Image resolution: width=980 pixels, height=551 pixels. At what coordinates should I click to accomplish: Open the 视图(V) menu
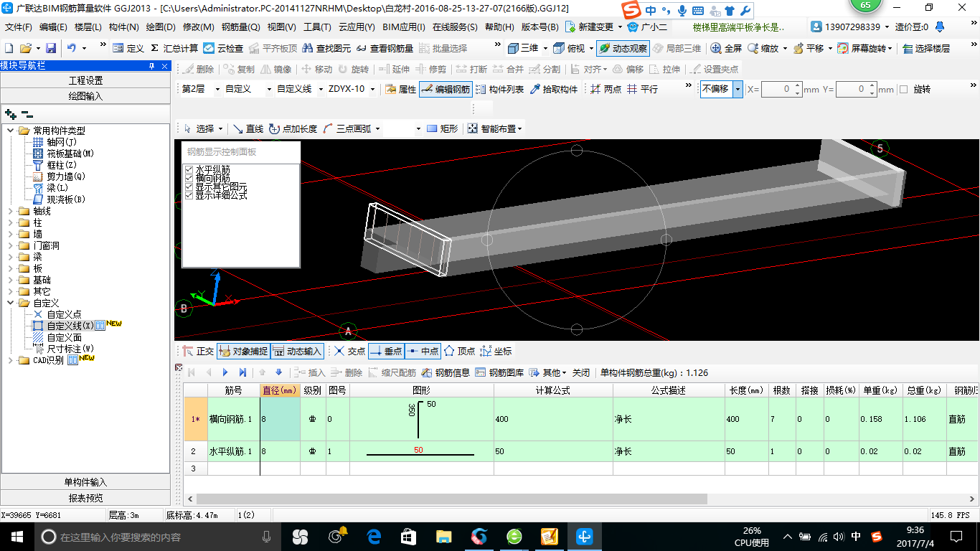281,27
